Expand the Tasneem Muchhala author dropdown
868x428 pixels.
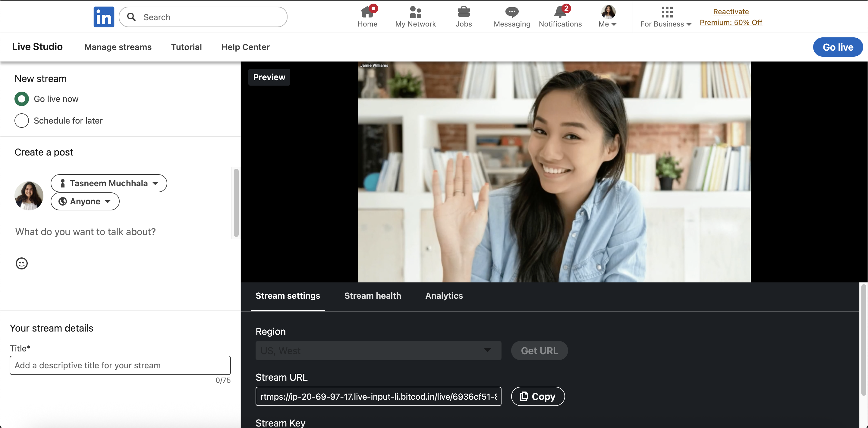click(109, 183)
